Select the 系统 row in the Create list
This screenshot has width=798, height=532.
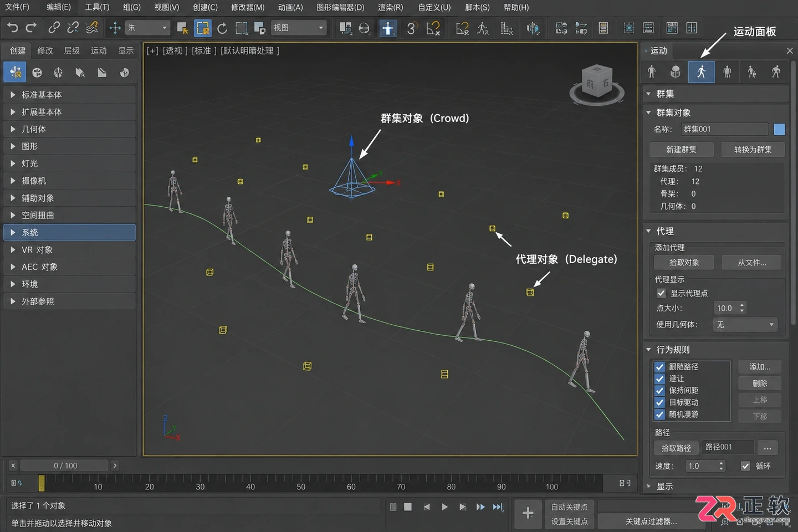point(69,232)
